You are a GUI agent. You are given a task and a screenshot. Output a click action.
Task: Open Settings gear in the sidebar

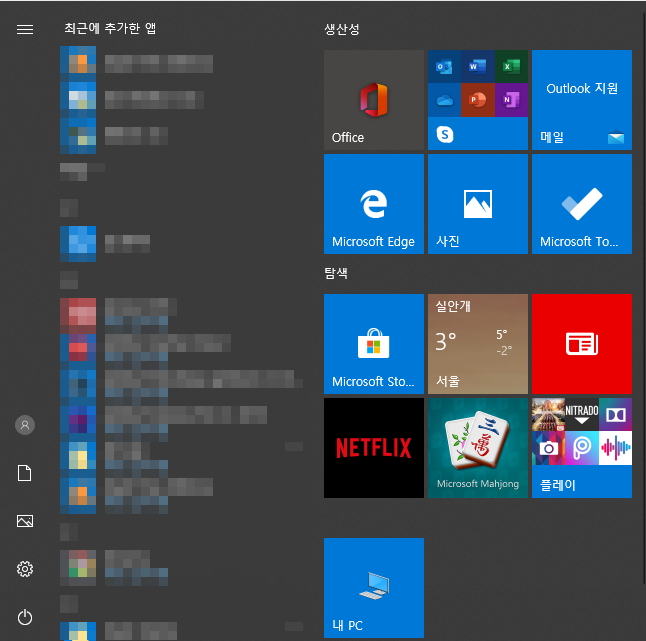click(25, 569)
